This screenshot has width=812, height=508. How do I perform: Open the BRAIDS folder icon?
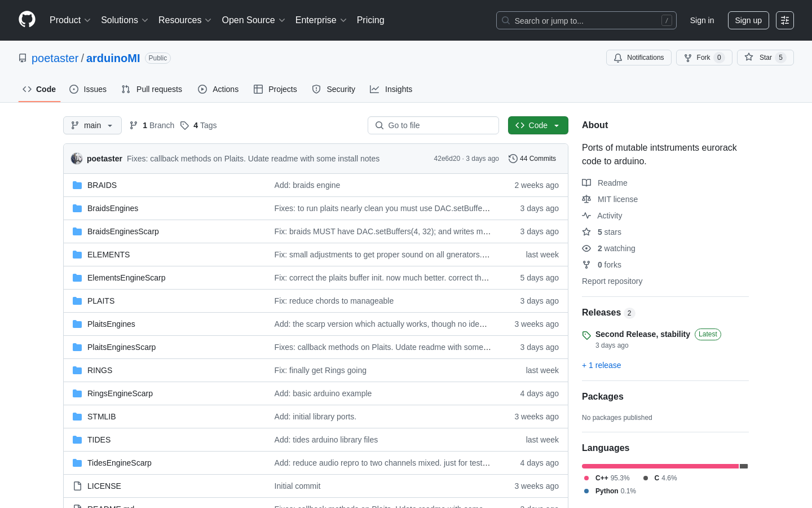pos(77,185)
